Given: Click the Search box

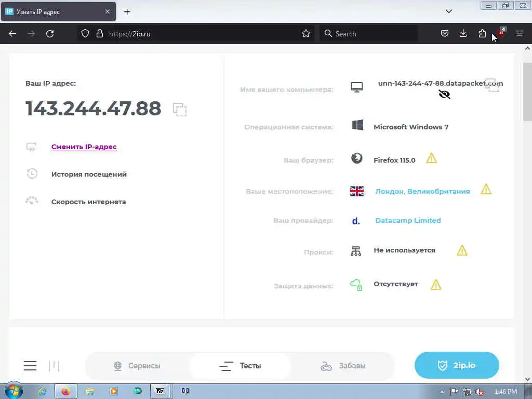Looking at the screenshot, I should click(x=368, y=34).
